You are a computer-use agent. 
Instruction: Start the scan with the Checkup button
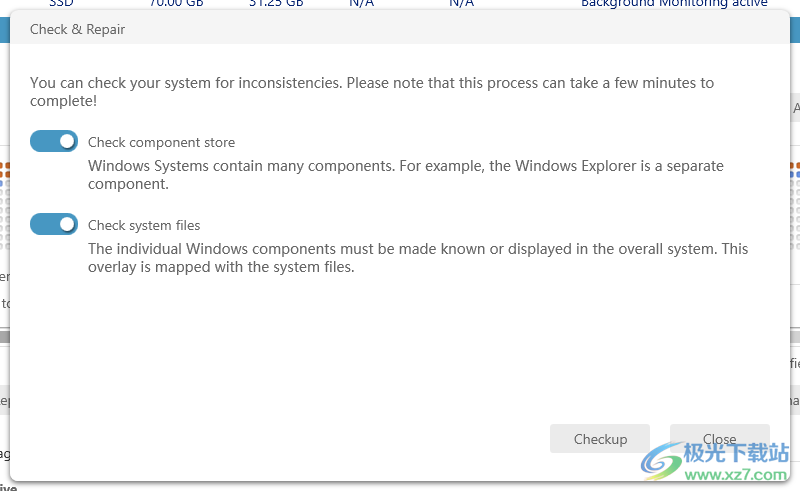[x=599, y=438]
